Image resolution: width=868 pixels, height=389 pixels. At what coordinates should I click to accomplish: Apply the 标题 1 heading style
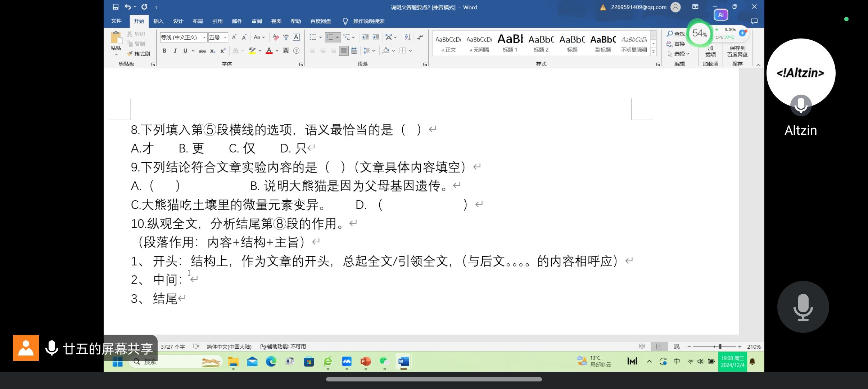pos(510,43)
